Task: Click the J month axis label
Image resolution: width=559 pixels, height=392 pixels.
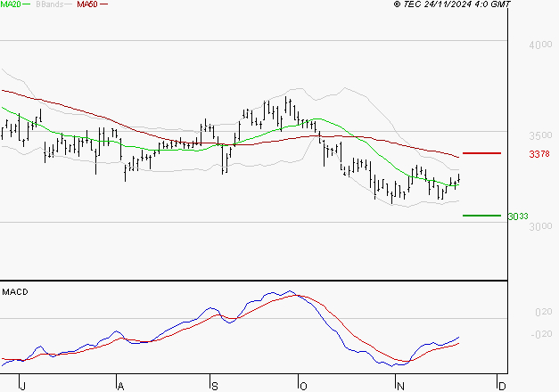Action: coord(23,387)
